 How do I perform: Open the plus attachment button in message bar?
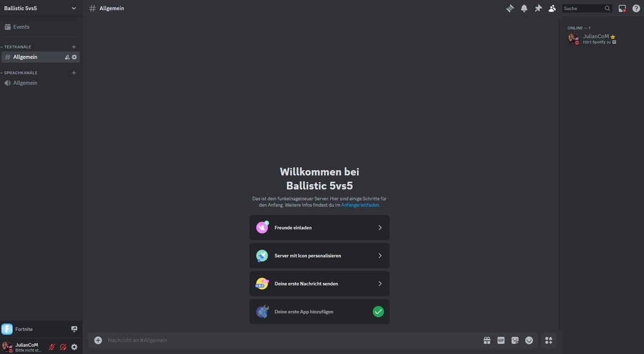(x=98, y=340)
